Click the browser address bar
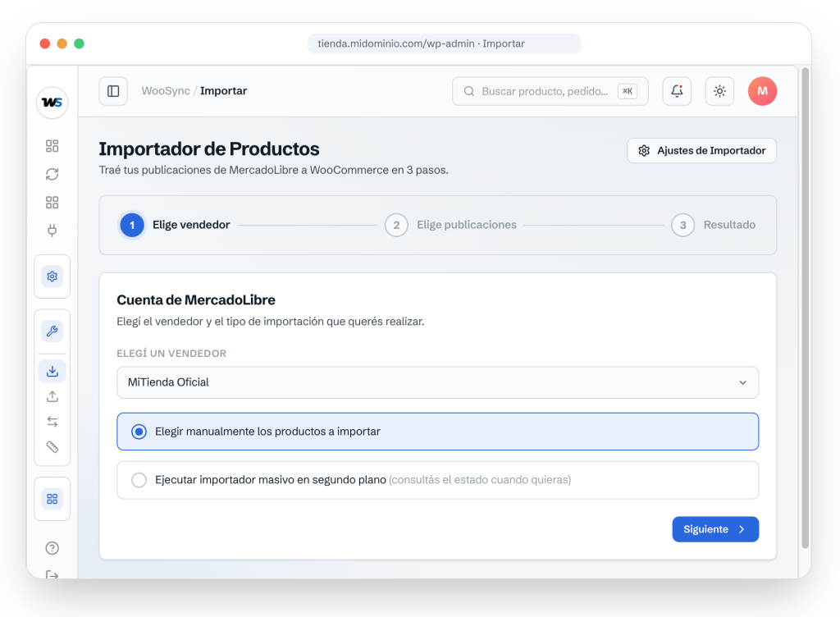 (444, 43)
